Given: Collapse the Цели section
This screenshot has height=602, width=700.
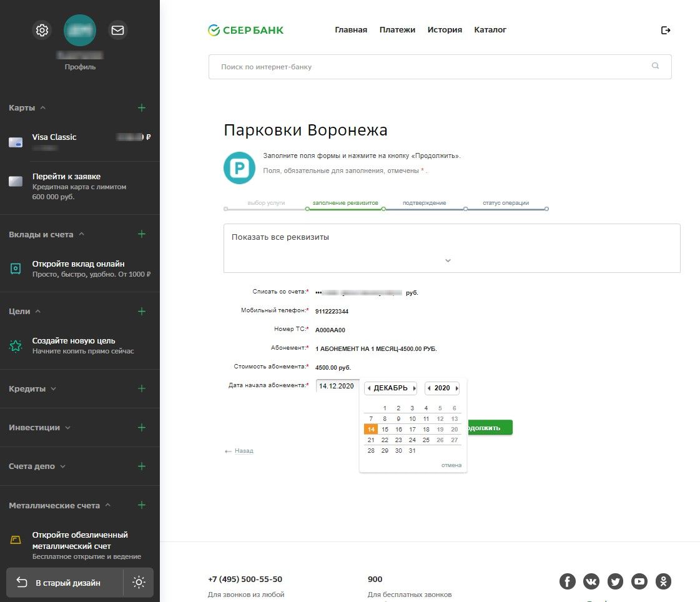Looking at the screenshot, I should pos(38,311).
